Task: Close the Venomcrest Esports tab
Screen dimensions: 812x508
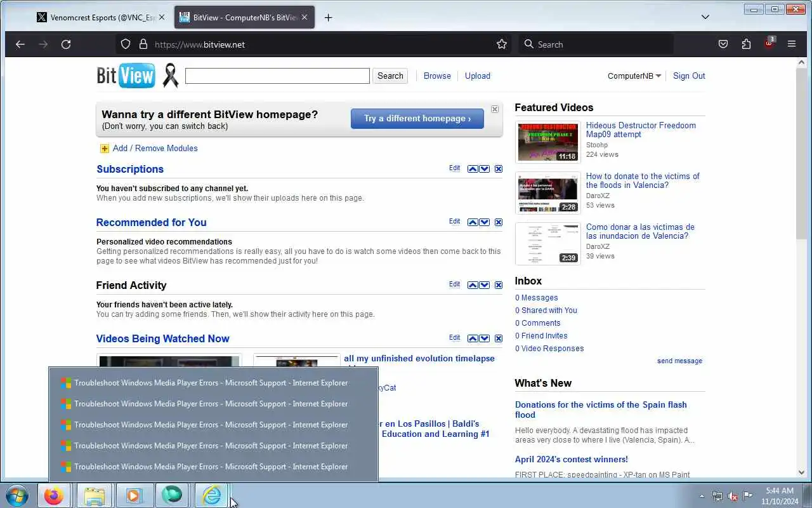Action: coord(161,18)
